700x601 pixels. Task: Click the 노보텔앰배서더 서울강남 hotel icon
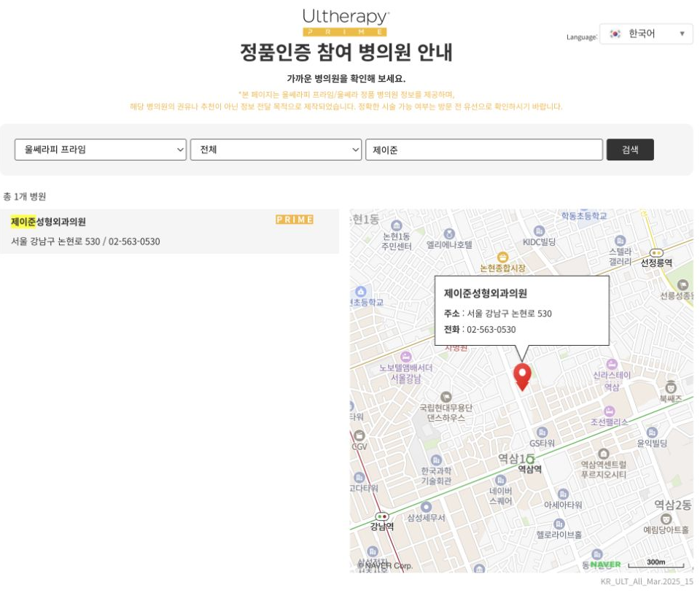pos(406,357)
